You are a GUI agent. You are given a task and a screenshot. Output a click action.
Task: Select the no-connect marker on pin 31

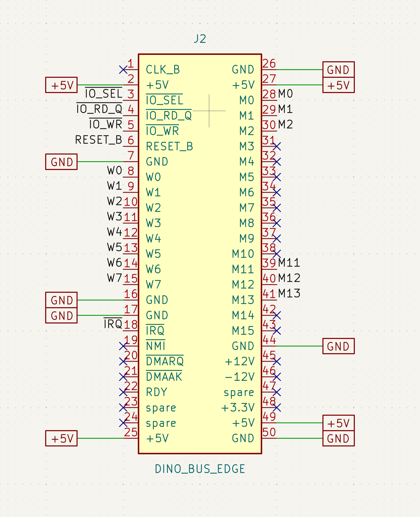277,146
